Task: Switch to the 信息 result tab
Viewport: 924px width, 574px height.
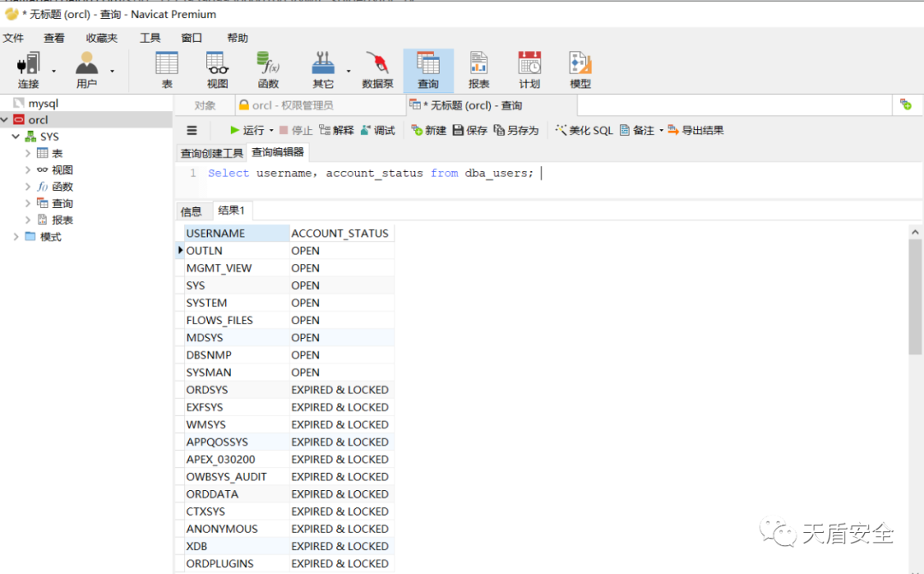Action: [191, 211]
